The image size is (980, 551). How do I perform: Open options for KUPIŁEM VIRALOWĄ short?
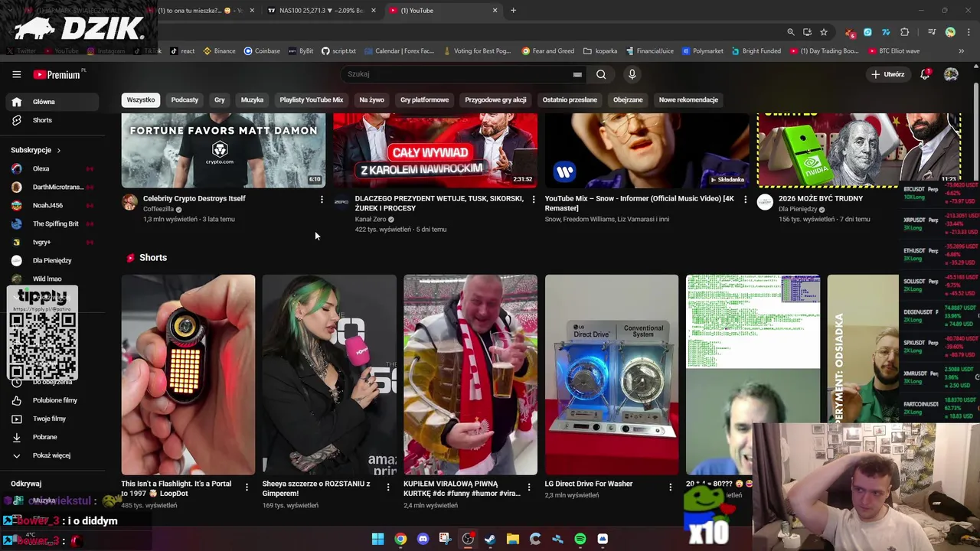pyautogui.click(x=529, y=487)
